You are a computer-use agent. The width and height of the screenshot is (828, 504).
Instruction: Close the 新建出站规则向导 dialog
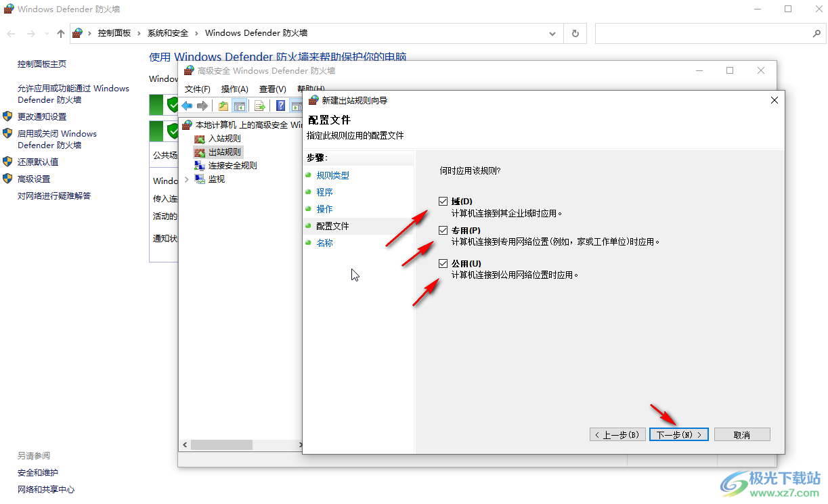click(x=775, y=100)
